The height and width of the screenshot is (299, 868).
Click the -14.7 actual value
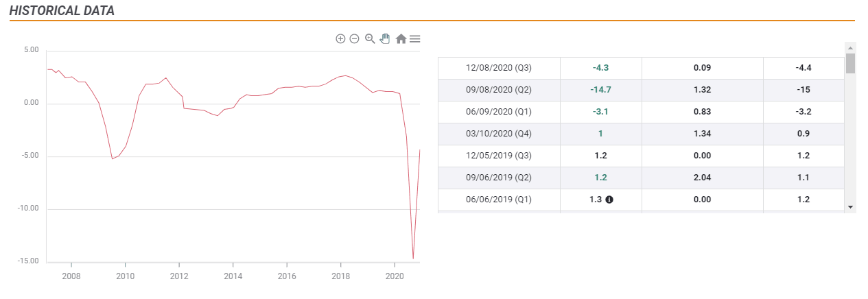600,90
